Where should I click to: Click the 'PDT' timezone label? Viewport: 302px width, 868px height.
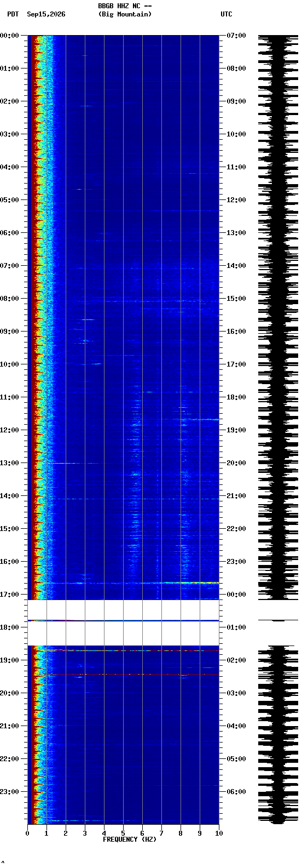coord(13,14)
